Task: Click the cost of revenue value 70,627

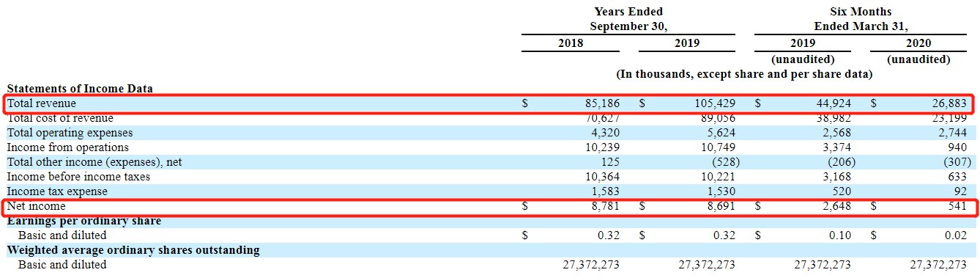Action: coord(601,118)
